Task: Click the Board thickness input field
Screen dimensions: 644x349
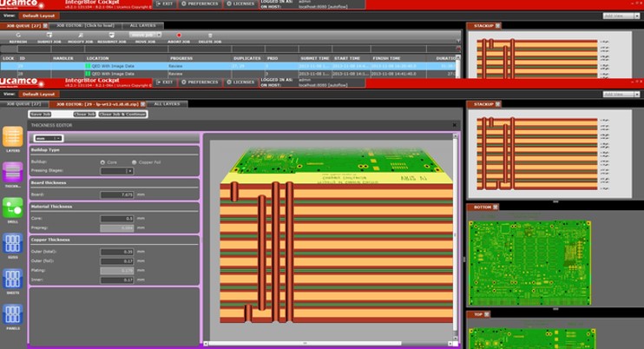Action: [116, 194]
